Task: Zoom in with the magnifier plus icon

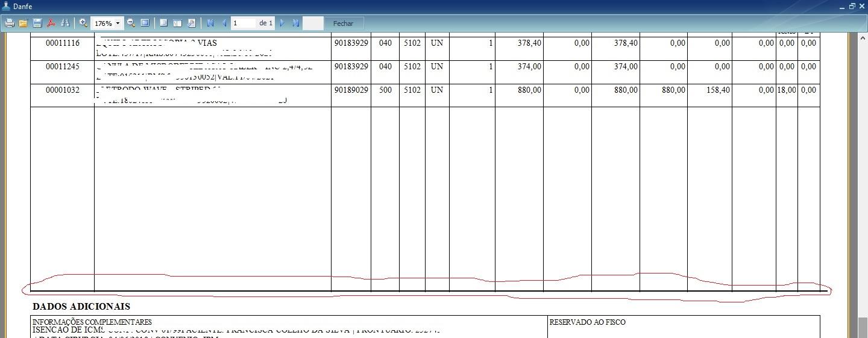Action: [x=83, y=23]
